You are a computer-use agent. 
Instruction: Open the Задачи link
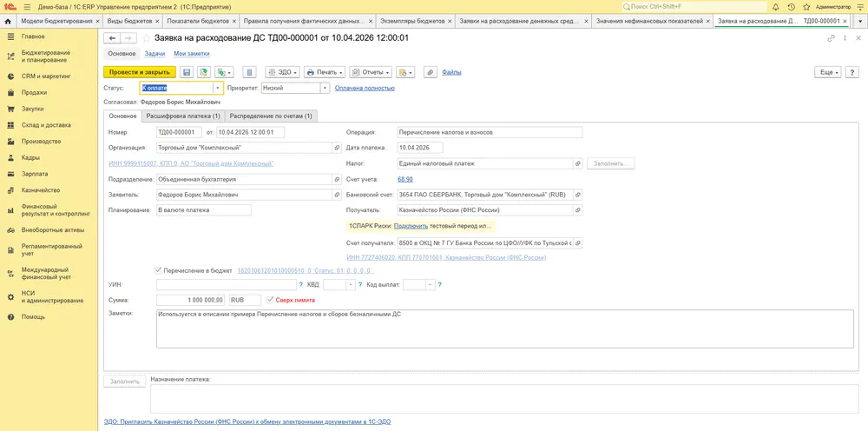(155, 54)
